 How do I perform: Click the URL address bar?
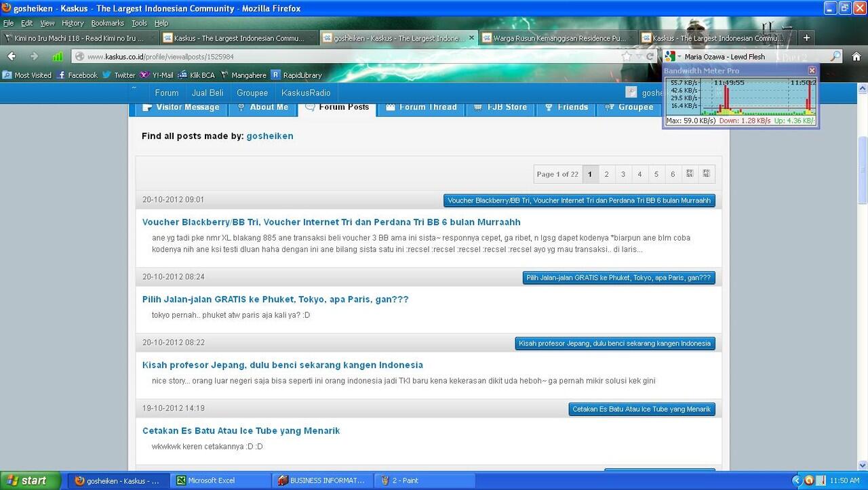click(x=339, y=57)
